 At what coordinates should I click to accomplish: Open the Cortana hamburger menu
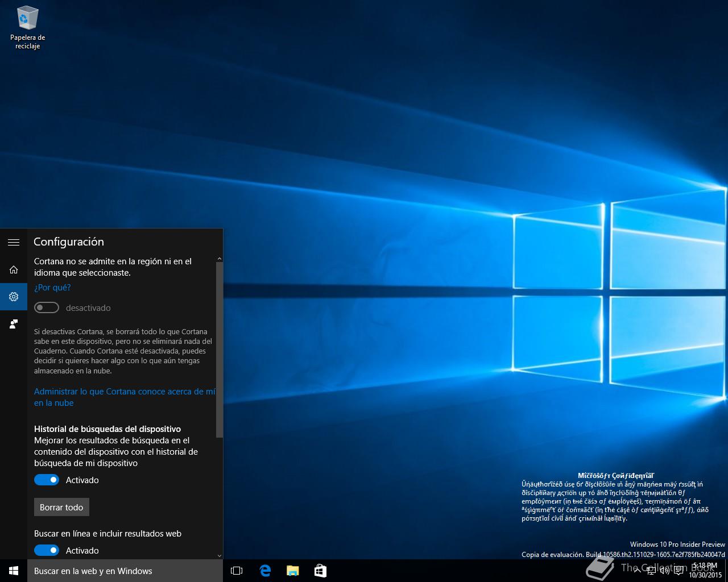(x=14, y=242)
